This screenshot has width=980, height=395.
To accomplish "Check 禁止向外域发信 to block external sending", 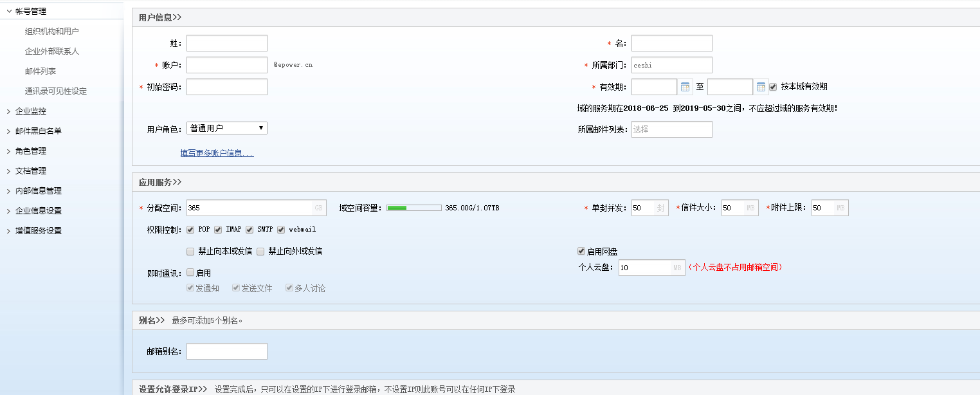I will (x=260, y=251).
